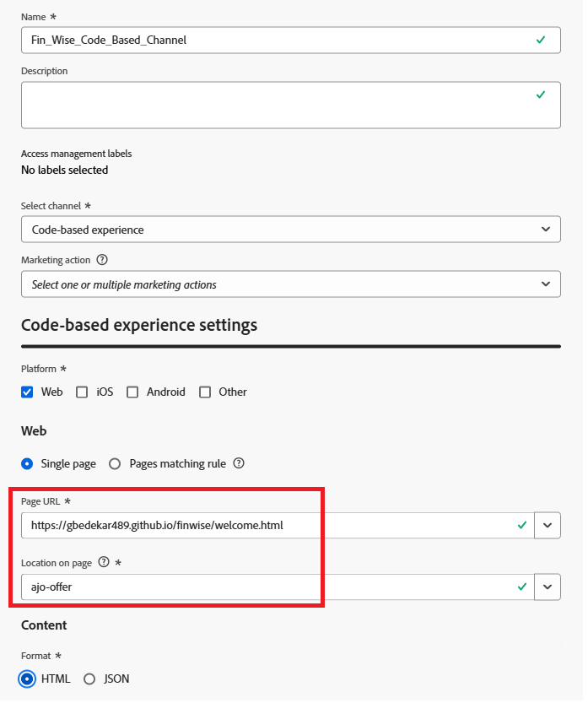Check the Android platform option
This screenshot has width=588, height=703.
click(x=132, y=392)
